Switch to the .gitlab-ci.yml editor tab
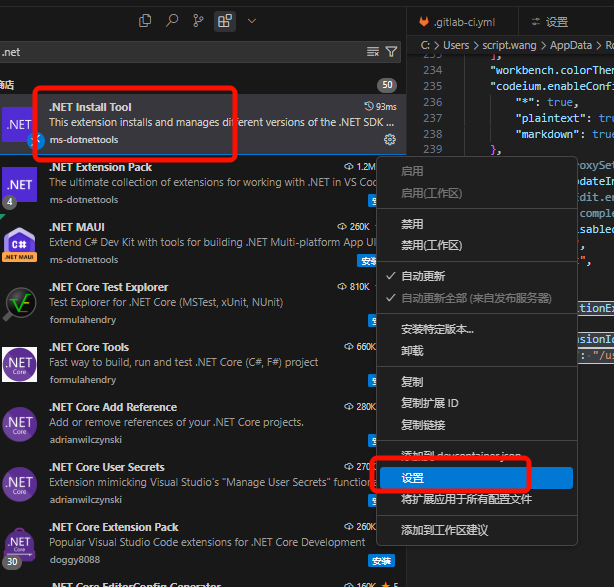Viewport: 614px width, 587px height. (x=462, y=22)
